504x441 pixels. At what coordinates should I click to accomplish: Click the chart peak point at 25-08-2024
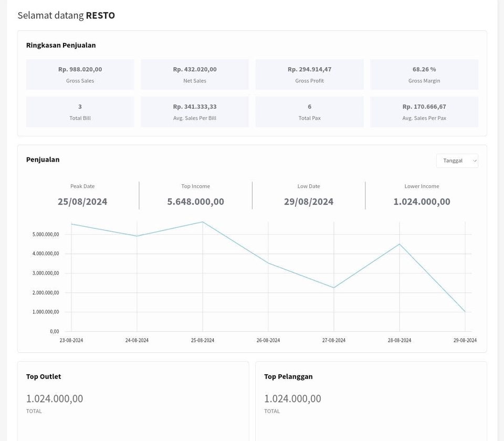(x=203, y=222)
